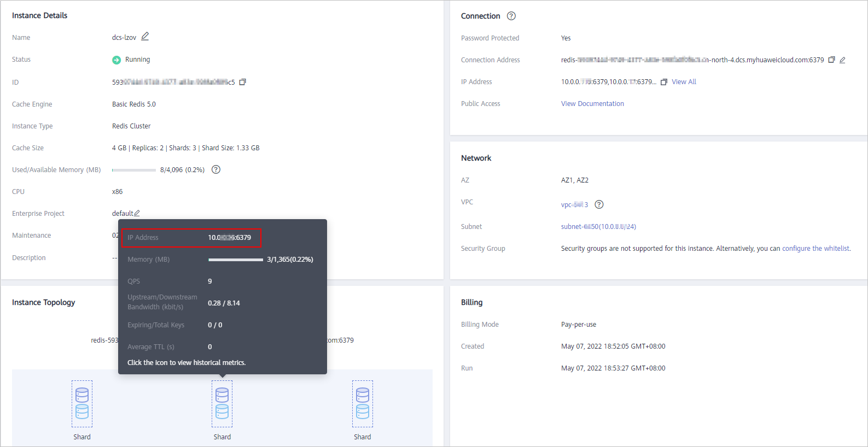This screenshot has width=868, height=447.
Task: Select the last Shard icon in topology
Action: [x=363, y=403]
